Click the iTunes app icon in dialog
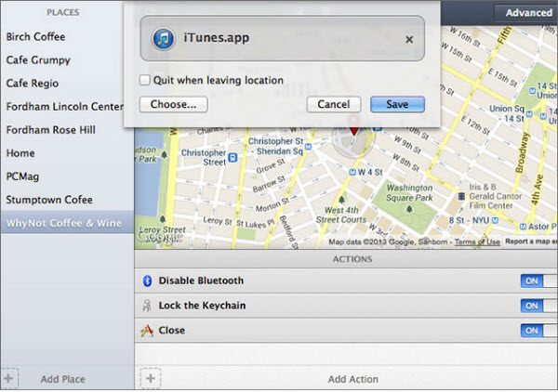The height and width of the screenshot is (392, 558). (x=163, y=38)
